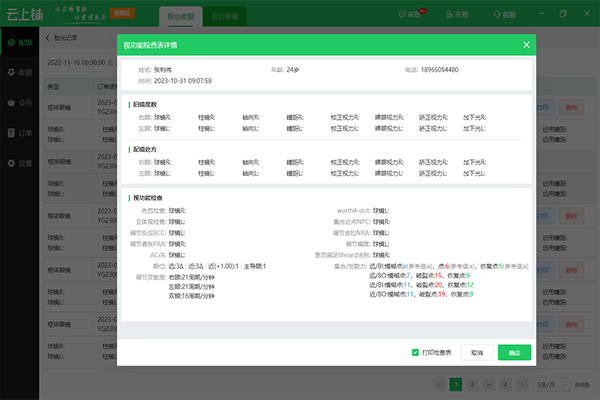Click the 云上铺 logo
Image resolution: width=600 pixels, height=400 pixels.
pyautogui.click(x=27, y=14)
